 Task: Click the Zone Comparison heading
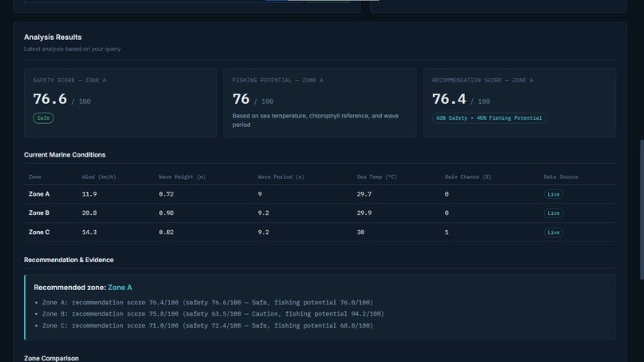(x=51, y=358)
